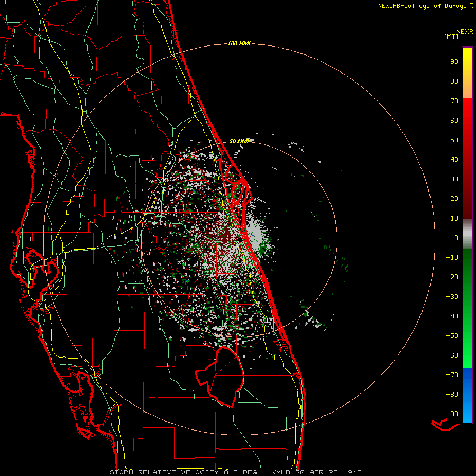Click the 10 value on velocity scale
Image resolution: width=476 pixels, height=476 pixels.
coord(454,218)
